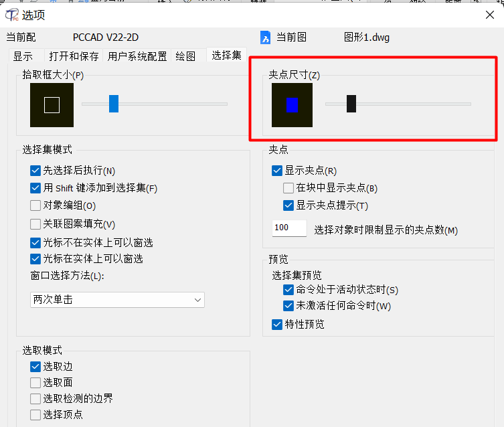Disable 先选择后执行 checkbox
The image size is (504, 427).
coord(35,171)
